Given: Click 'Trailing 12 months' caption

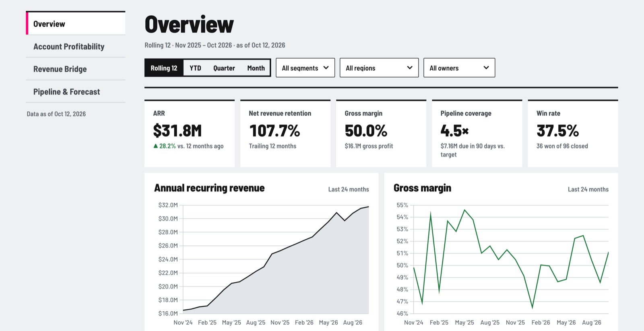Looking at the screenshot, I should pos(272,146).
